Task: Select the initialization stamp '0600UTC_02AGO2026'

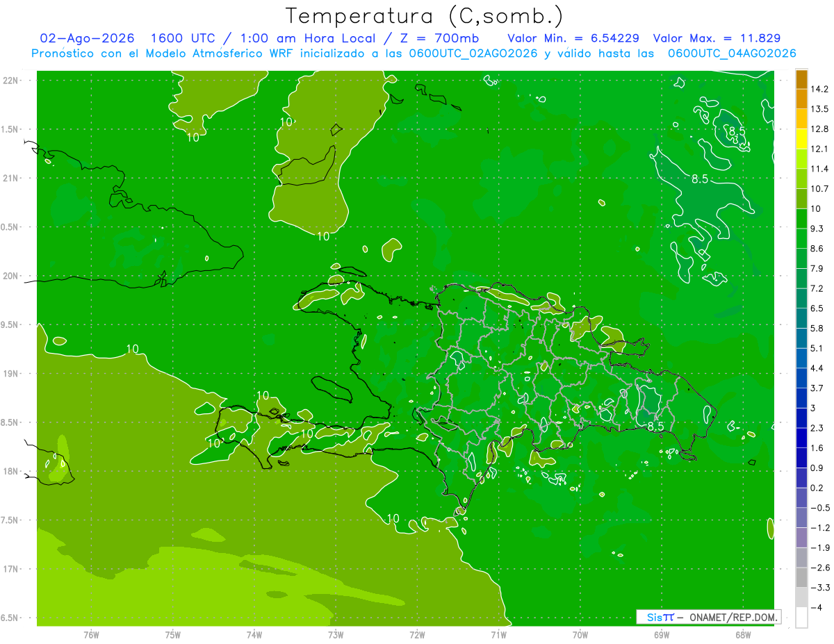Action: 473,53
